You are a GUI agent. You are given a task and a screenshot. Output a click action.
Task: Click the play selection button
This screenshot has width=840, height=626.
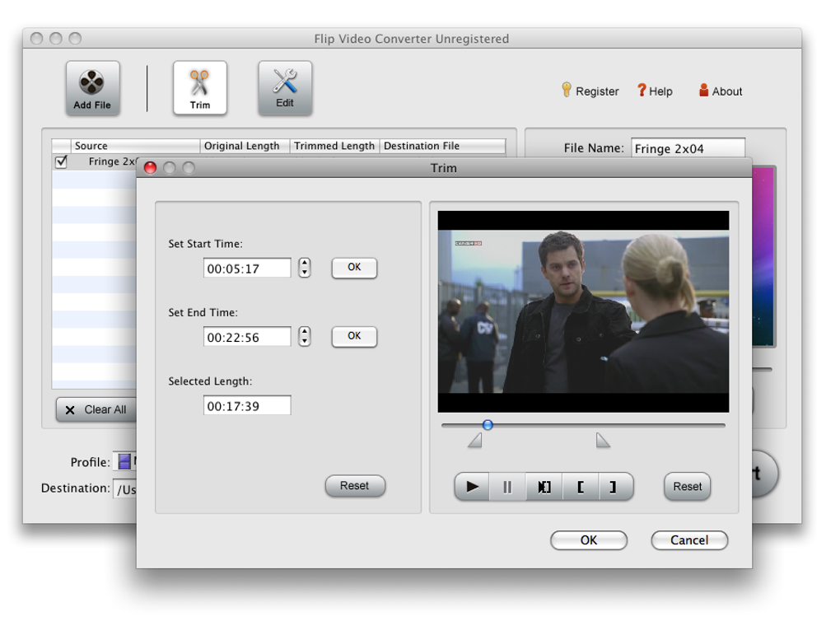(544, 487)
